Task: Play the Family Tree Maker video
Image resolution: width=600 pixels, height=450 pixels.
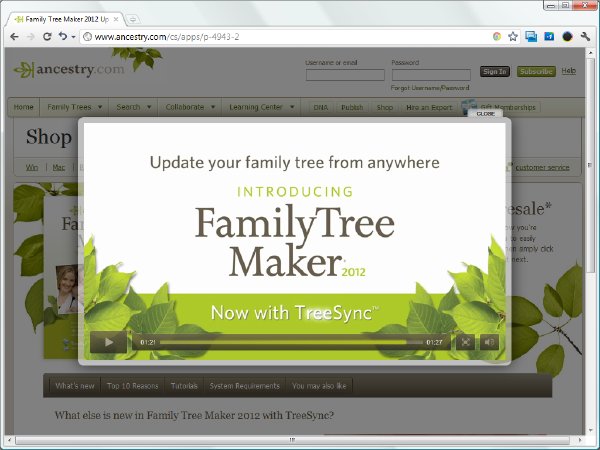Action: pyautogui.click(x=109, y=342)
